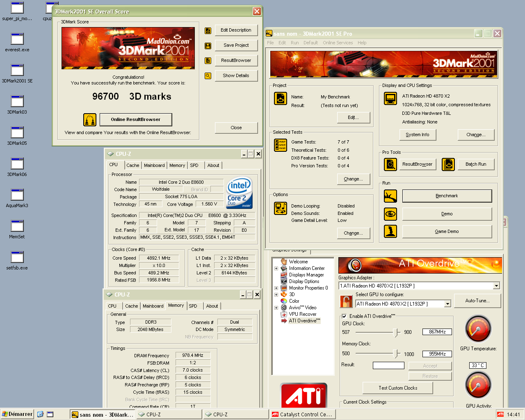This screenshot has width=525, height=420.
Task: Switch to Mainboard tab in upper CPU-Z
Action: (x=154, y=165)
